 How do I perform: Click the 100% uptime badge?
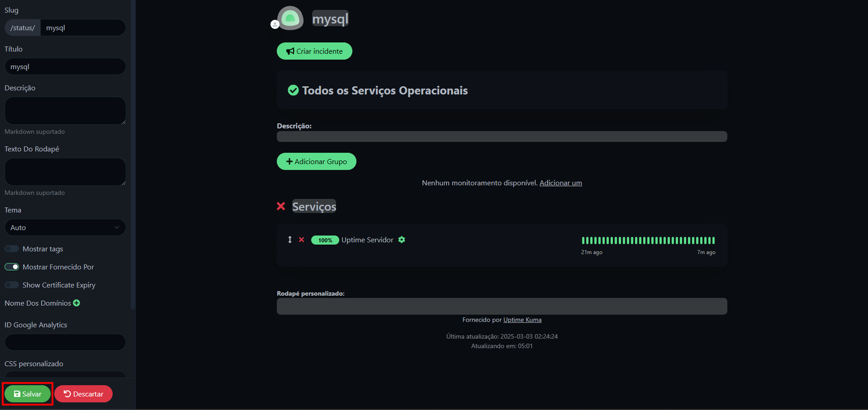tap(325, 240)
